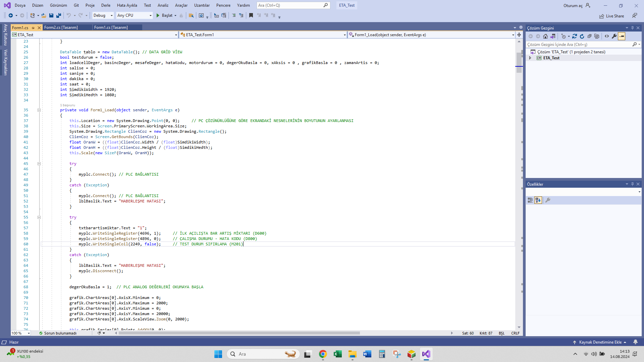This screenshot has height=362, width=644.
Task: Click the Show All Files icon in Solution Explorer
Action: coord(597,36)
